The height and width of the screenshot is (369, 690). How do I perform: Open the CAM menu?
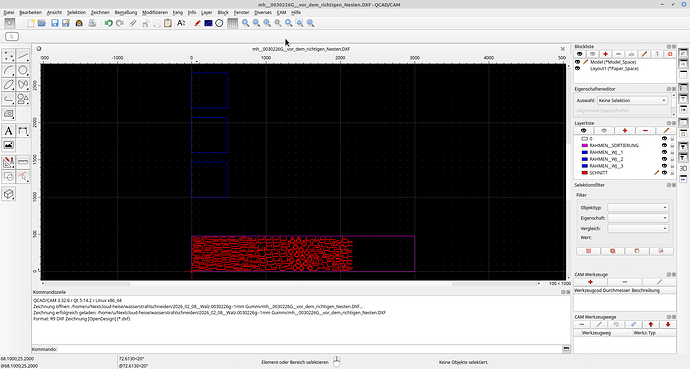click(x=282, y=12)
